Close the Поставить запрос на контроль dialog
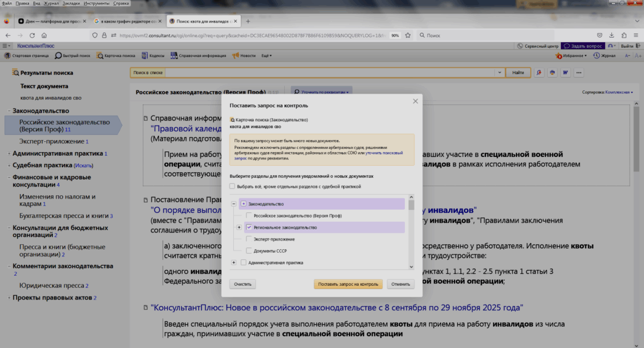The width and height of the screenshot is (644, 348). pyautogui.click(x=415, y=101)
